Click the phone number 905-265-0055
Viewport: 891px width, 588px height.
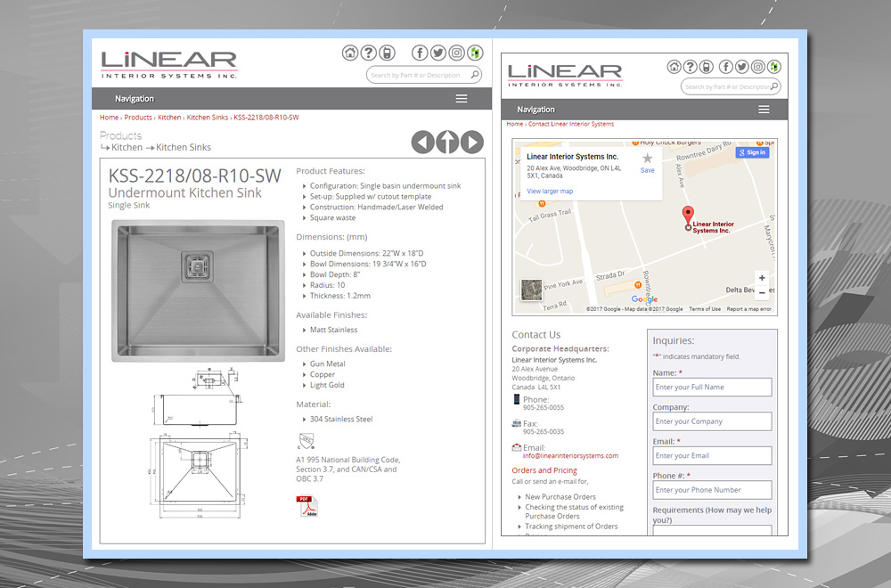click(544, 407)
